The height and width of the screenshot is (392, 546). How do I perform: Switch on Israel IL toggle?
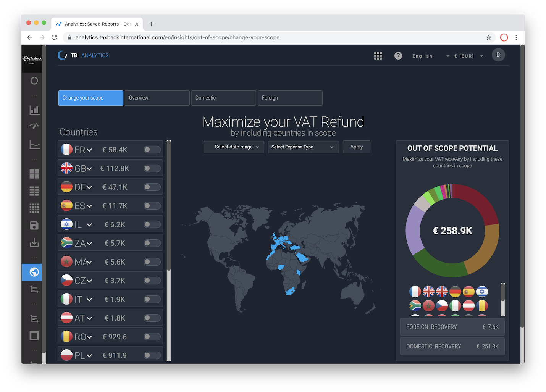tap(152, 224)
